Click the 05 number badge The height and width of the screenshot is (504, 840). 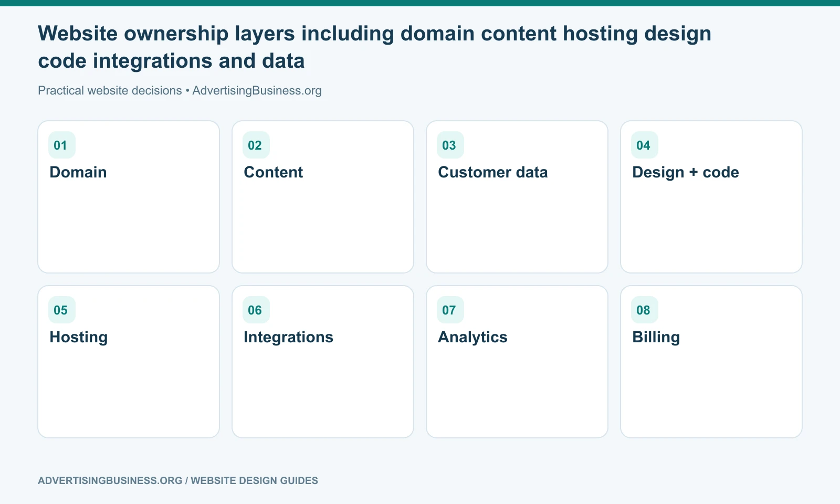pyautogui.click(x=61, y=310)
